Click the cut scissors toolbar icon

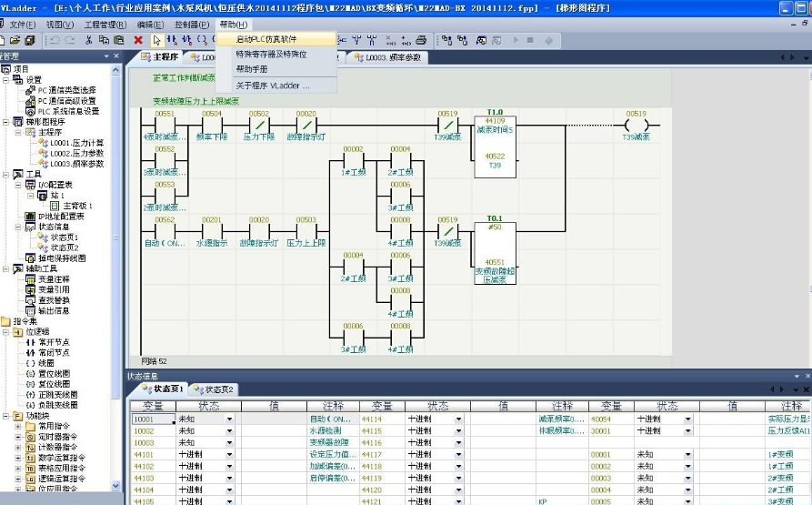click(x=88, y=40)
